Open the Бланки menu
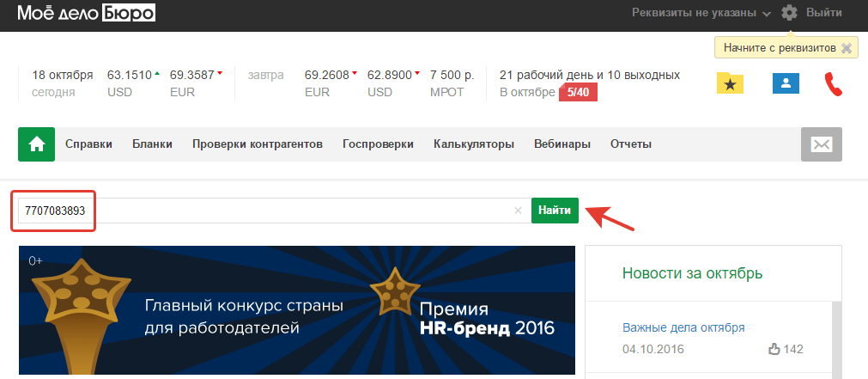Image resolution: width=868 pixels, height=379 pixels. [152, 144]
